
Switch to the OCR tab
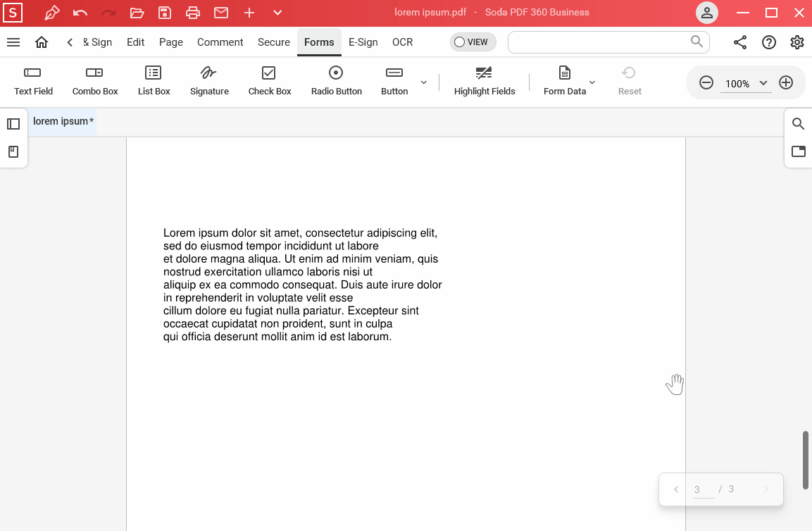coord(402,42)
